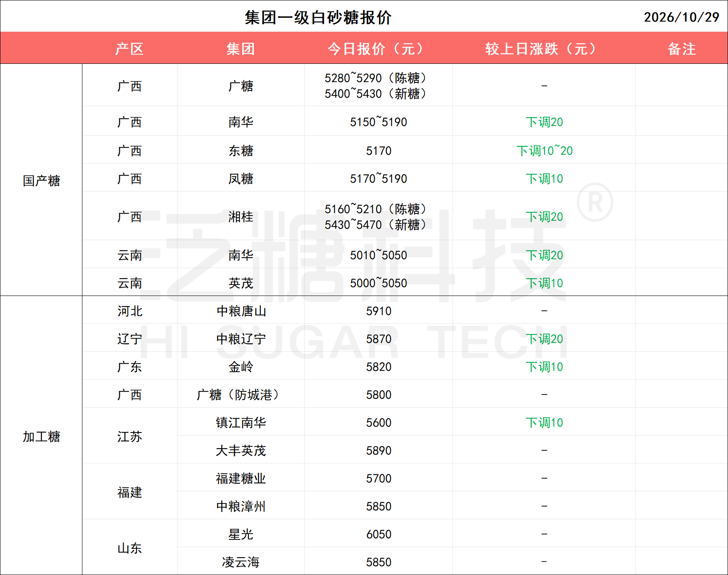Click the 河北 region cell

(130, 311)
